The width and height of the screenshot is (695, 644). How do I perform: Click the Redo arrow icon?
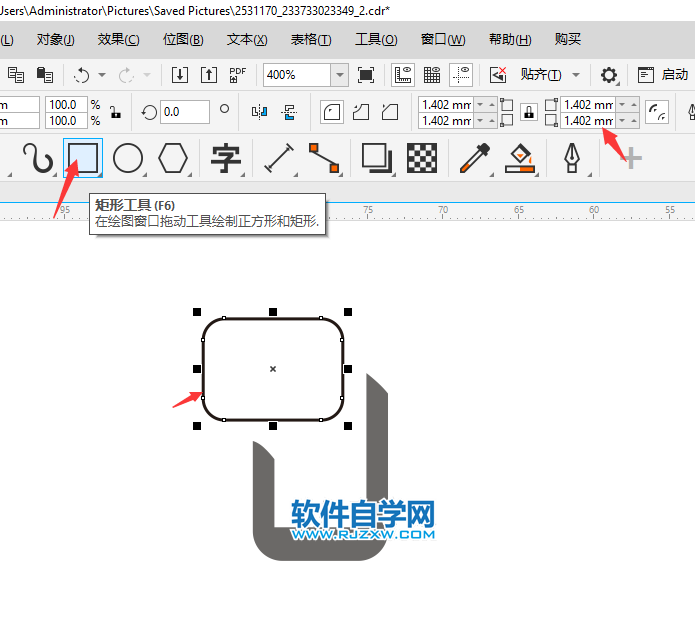(126, 75)
